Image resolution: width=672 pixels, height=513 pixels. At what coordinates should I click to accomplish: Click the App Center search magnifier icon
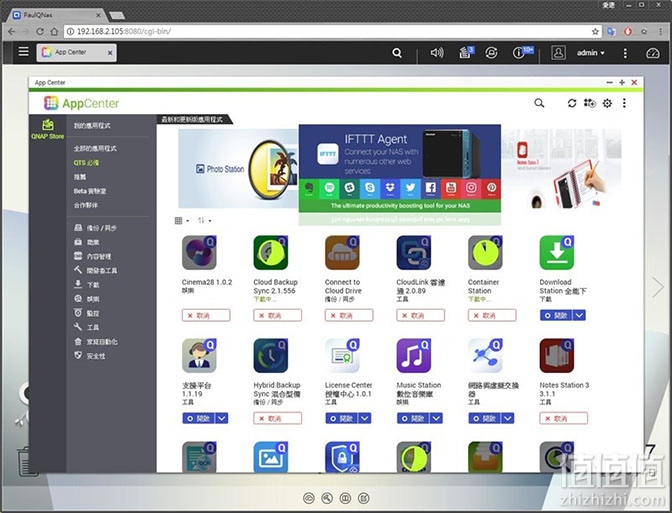click(539, 103)
